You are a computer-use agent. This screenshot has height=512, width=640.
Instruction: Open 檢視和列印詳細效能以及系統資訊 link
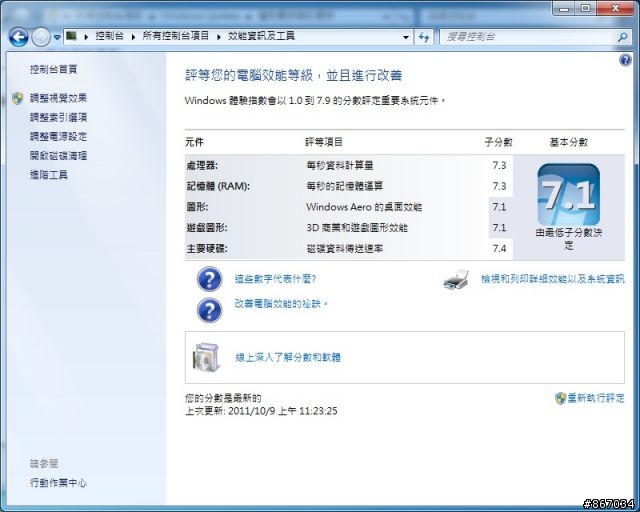[553, 279]
